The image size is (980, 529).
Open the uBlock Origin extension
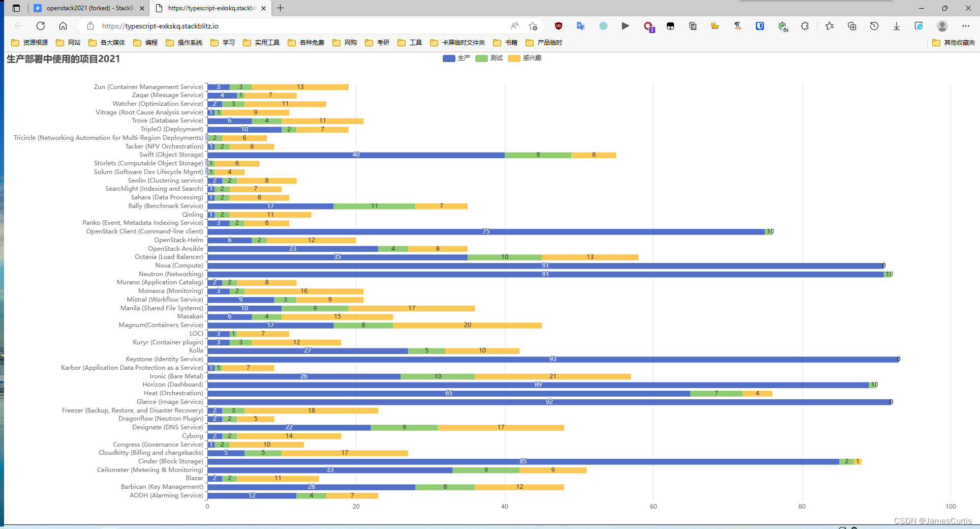pos(559,26)
